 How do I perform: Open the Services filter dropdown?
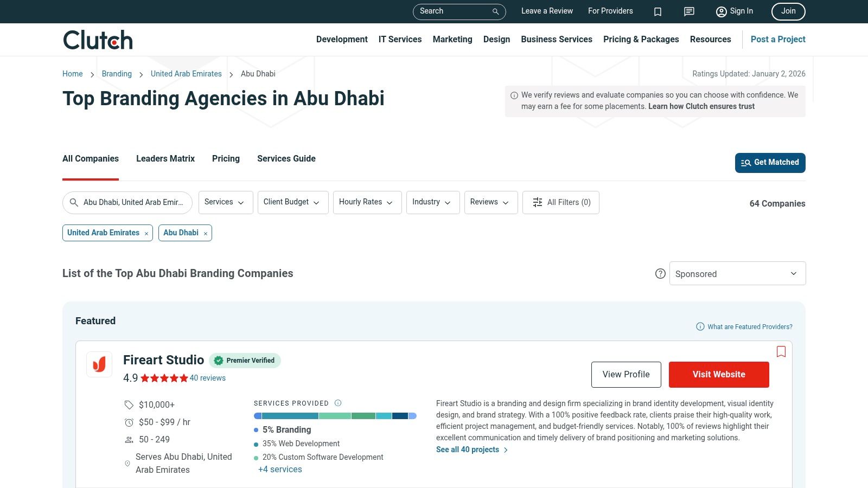[x=225, y=202]
